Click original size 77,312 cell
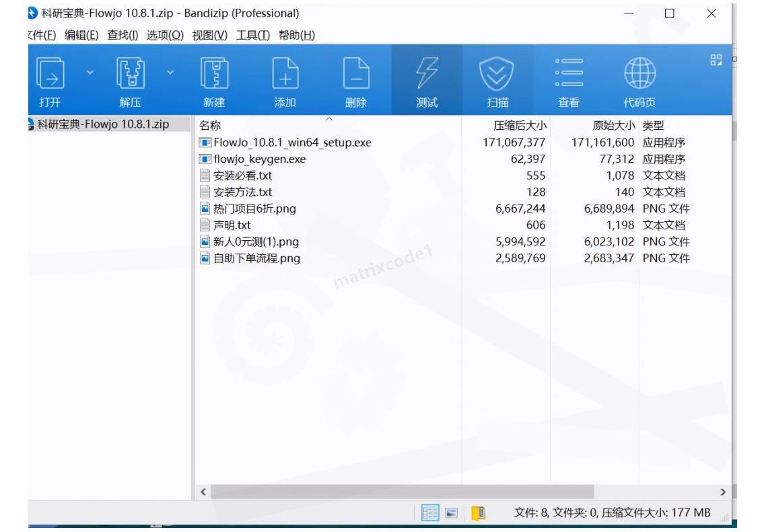The width and height of the screenshot is (766, 532). pos(617,159)
